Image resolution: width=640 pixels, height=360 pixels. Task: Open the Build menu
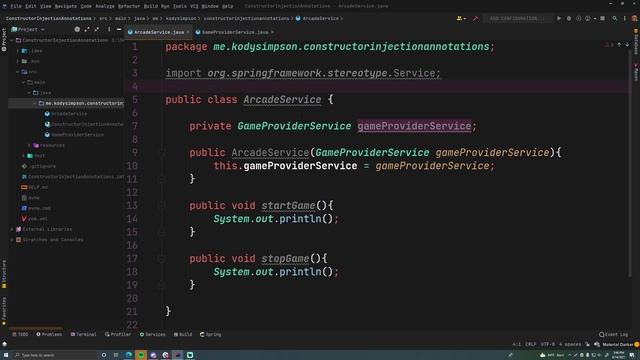click(x=151, y=6)
